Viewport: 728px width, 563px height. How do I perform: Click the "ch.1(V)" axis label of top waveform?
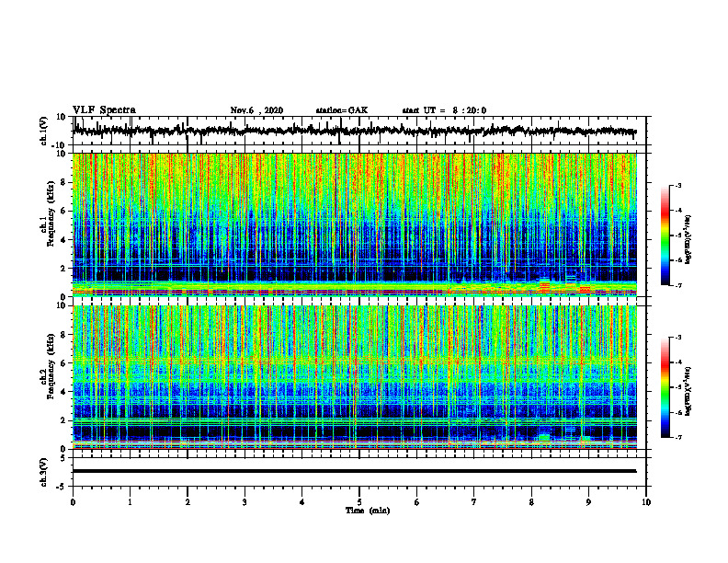(x=44, y=132)
